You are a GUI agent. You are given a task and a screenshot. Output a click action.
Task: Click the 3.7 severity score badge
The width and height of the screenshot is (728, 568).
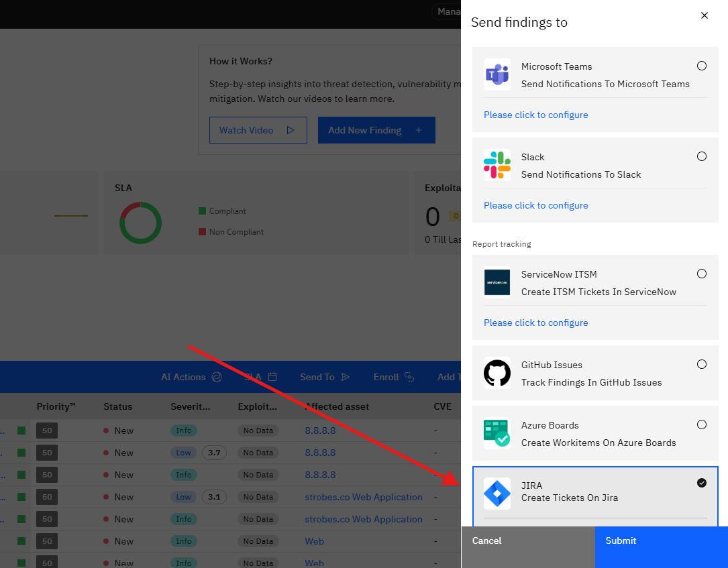[x=214, y=453]
